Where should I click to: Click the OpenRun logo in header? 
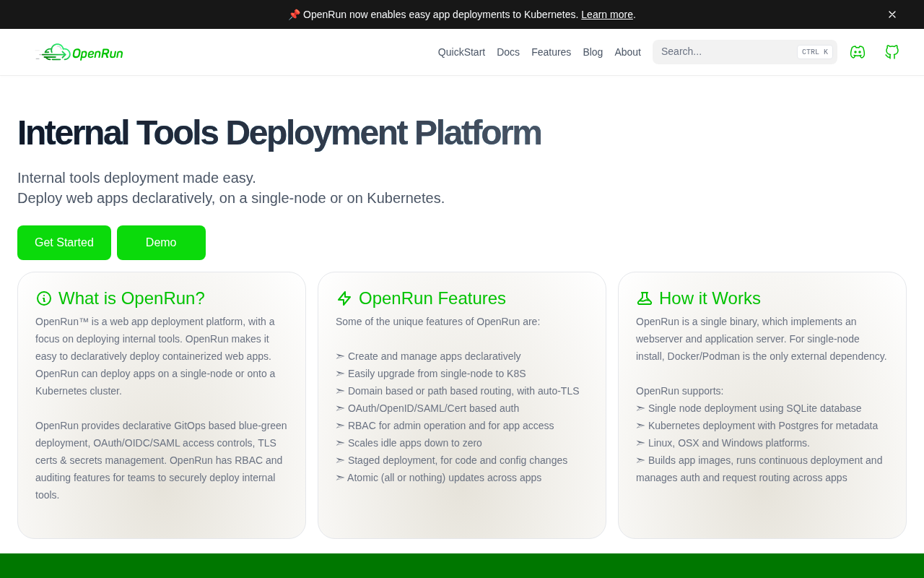(x=79, y=53)
